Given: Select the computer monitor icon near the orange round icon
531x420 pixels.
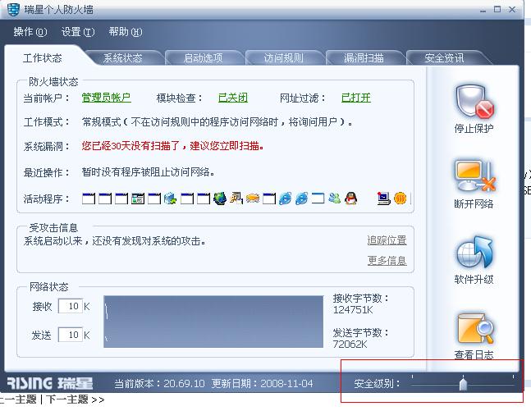Looking at the screenshot, I should point(384,199).
